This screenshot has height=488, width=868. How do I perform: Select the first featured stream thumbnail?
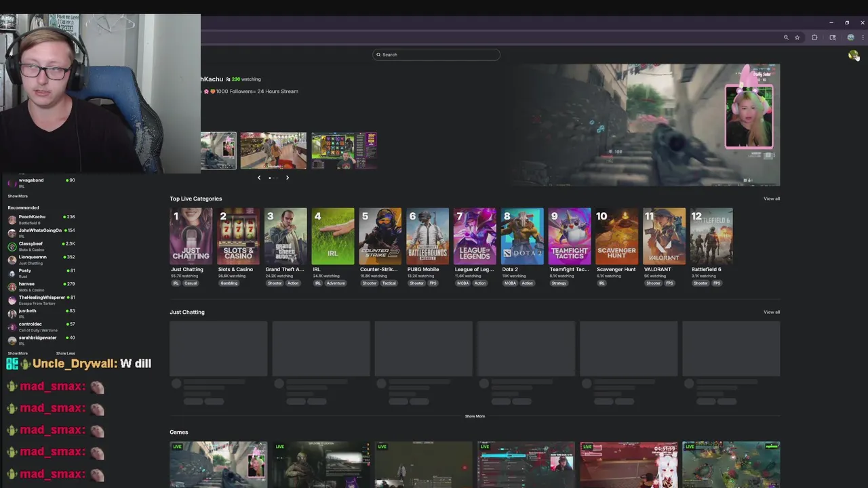point(218,150)
